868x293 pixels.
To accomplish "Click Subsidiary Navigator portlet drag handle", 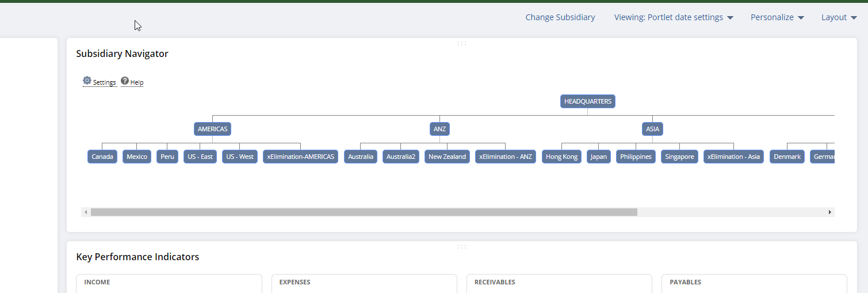I will coord(461,43).
